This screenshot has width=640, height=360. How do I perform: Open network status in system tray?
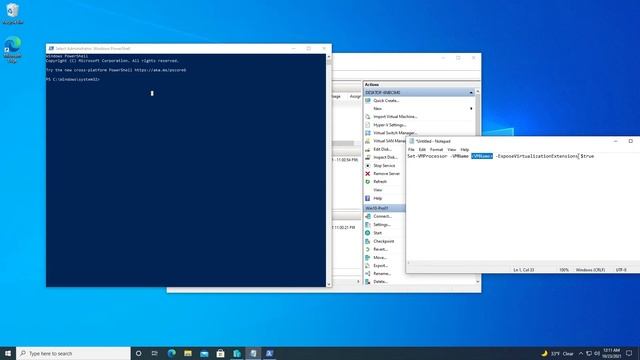pos(589,353)
